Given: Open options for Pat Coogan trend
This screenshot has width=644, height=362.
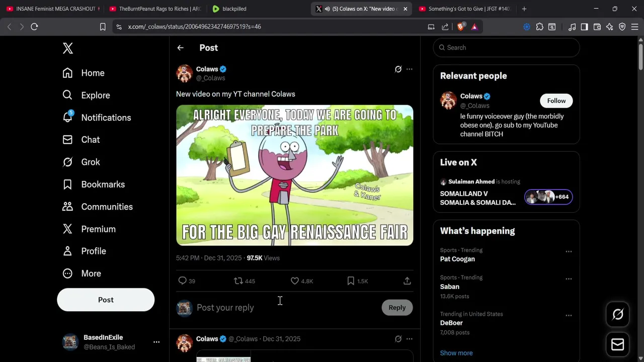Looking at the screenshot, I should tap(569, 251).
